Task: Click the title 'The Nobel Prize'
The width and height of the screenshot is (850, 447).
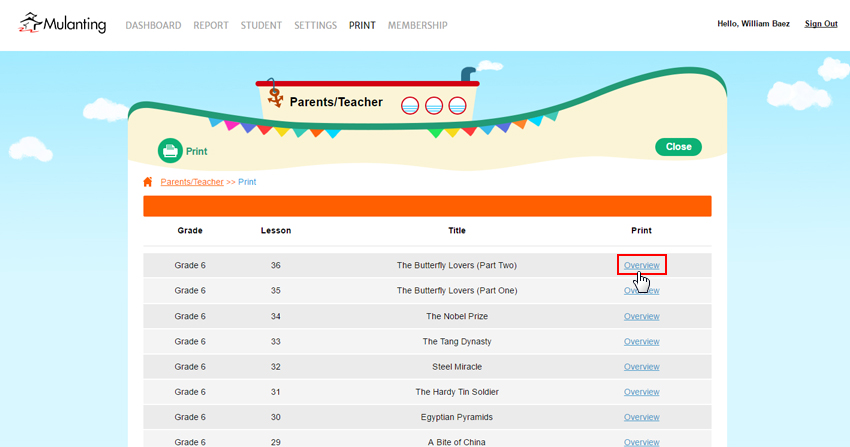Action: tap(457, 316)
